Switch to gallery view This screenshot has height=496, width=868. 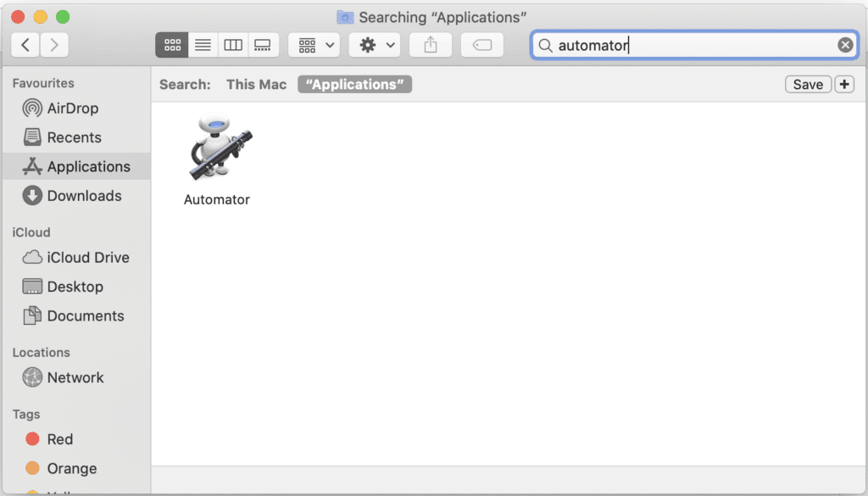tap(263, 45)
